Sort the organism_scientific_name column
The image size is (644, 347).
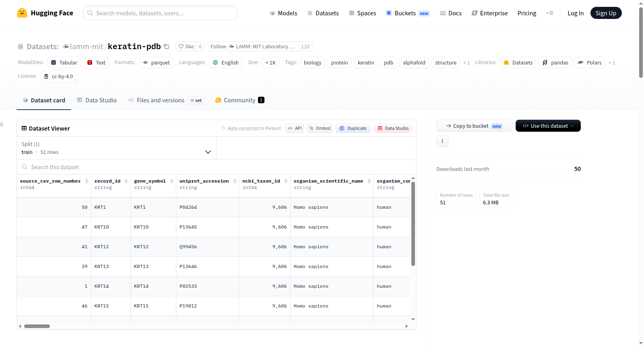tap(369, 181)
